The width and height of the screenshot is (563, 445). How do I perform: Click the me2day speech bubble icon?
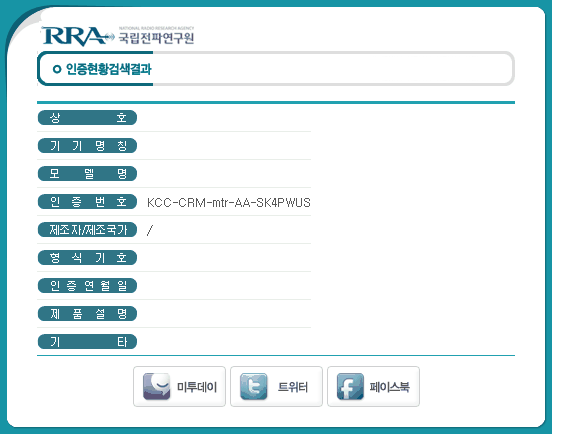click(157, 386)
